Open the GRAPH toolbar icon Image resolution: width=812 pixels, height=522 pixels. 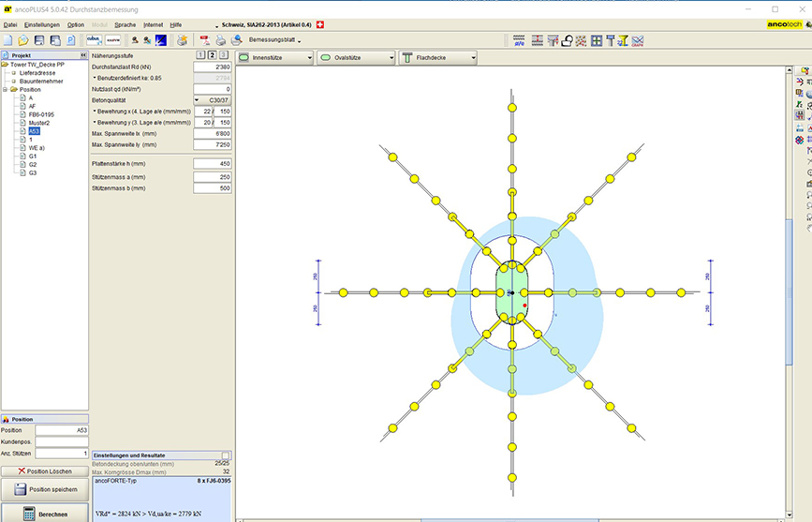coord(638,40)
